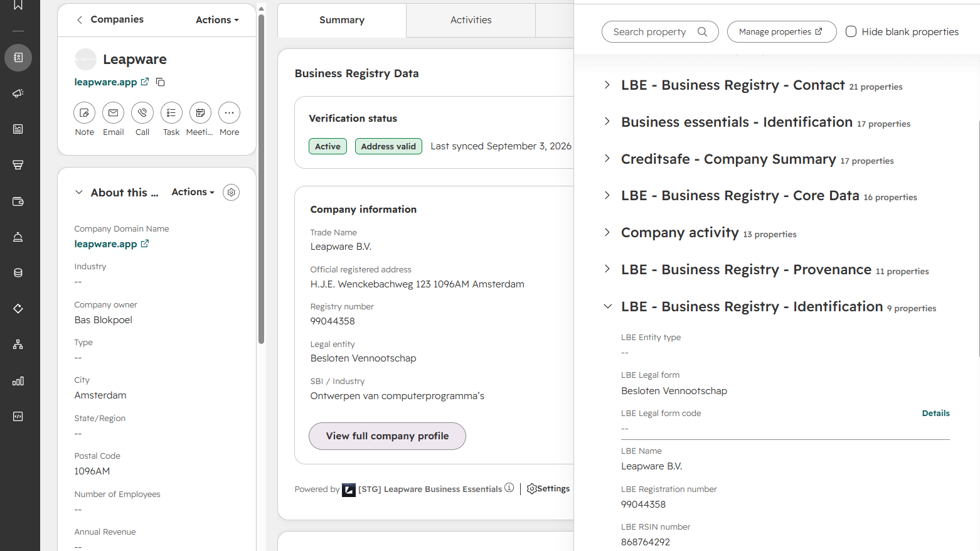Click the left panel vertical scrollbar
The width and height of the screenshot is (980, 551).
261,179
